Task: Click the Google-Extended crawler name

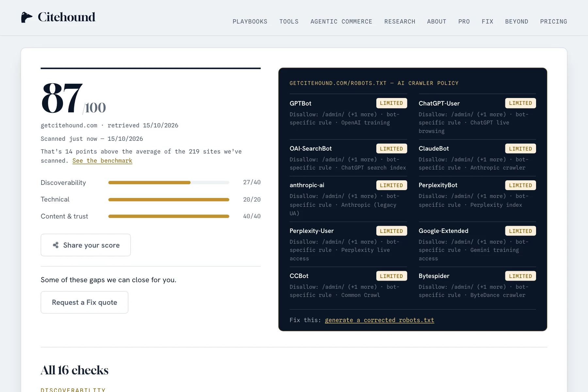Action: point(444,231)
